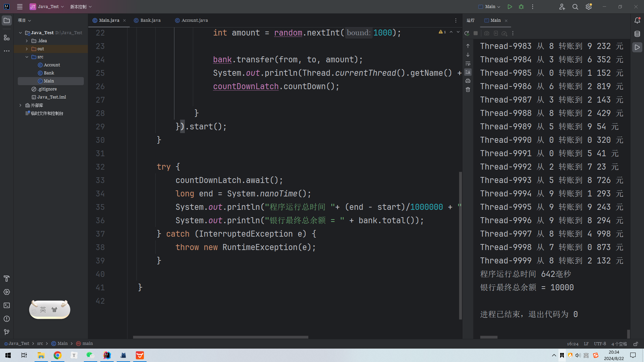Open the Git version control tool window
The image size is (644, 362).
(x=7, y=332)
